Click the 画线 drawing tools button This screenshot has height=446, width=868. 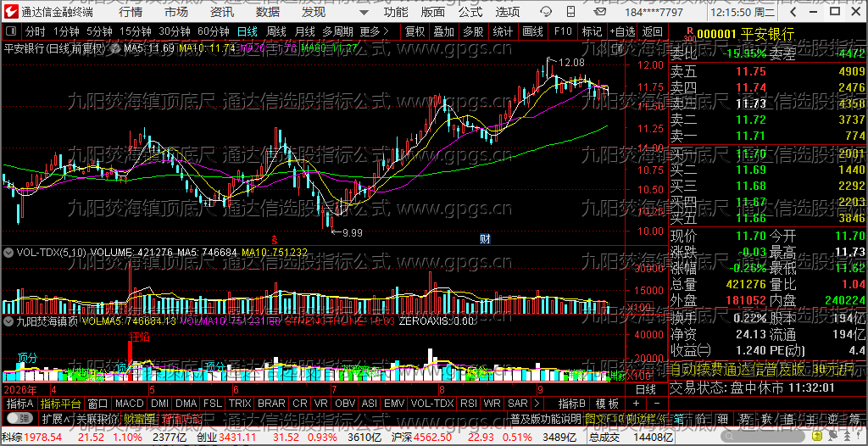coord(532,31)
